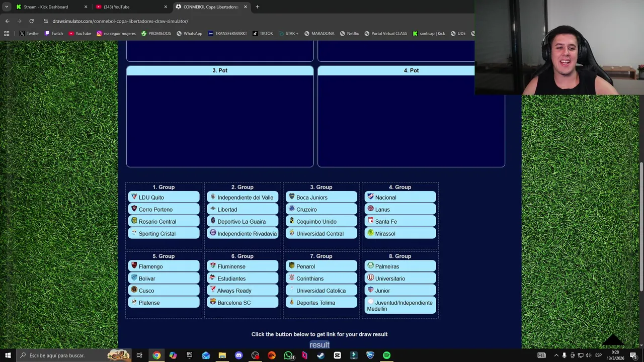This screenshot has height=362, width=644.
Task: Open the 'no seguir mujeres' bookmark
Action: pyautogui.click(x=116, y=34)
